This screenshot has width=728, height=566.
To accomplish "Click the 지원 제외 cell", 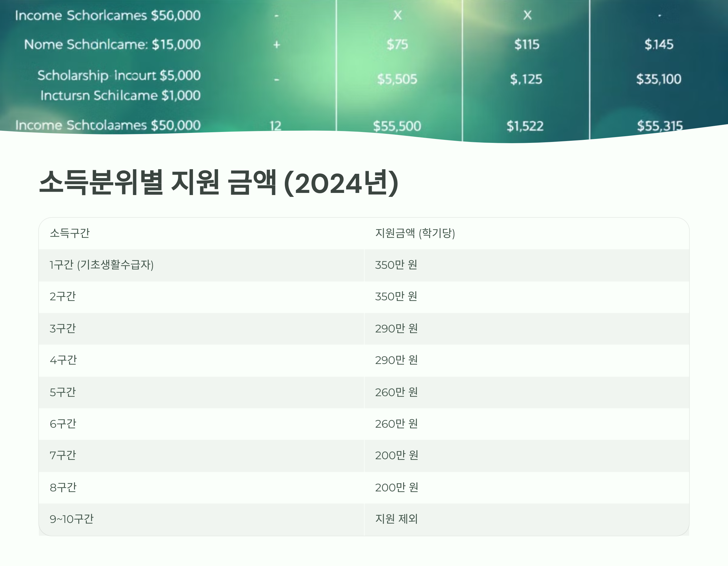I will pyautogui.click(x=396, y=519).
